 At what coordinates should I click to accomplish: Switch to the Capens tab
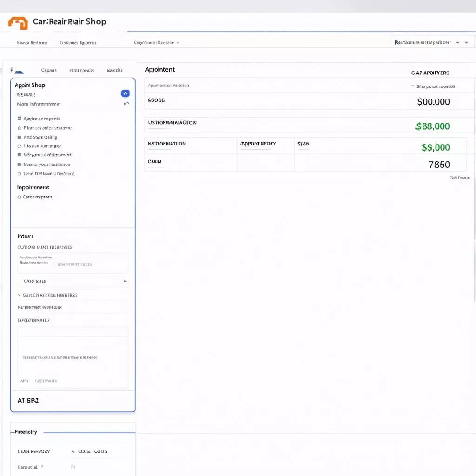49,70
